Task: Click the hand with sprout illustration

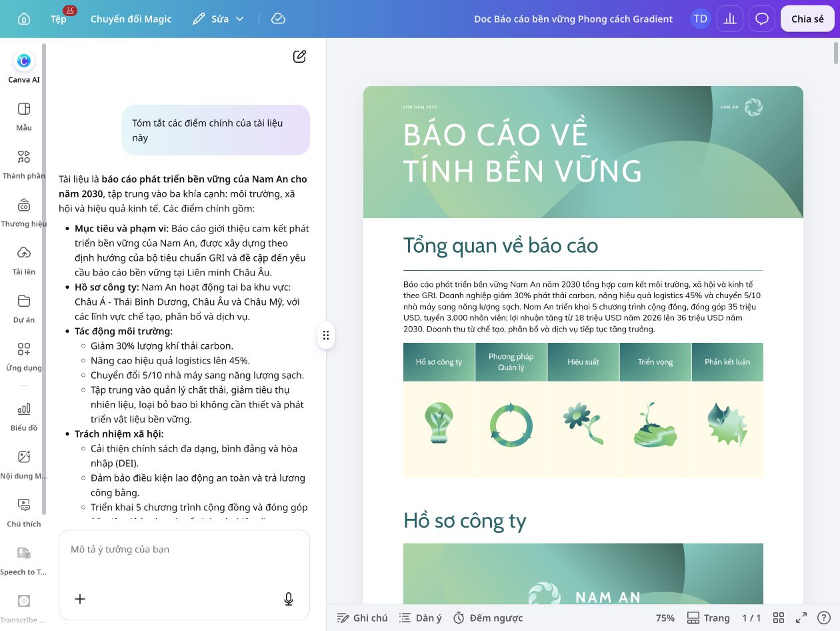Action: (x=655, y=425)
